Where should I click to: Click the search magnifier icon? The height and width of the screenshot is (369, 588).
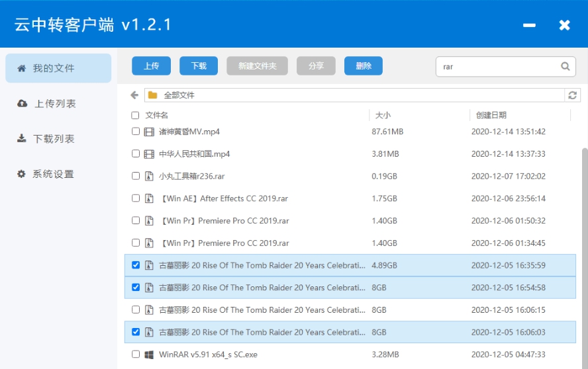(x=565, y=66)
